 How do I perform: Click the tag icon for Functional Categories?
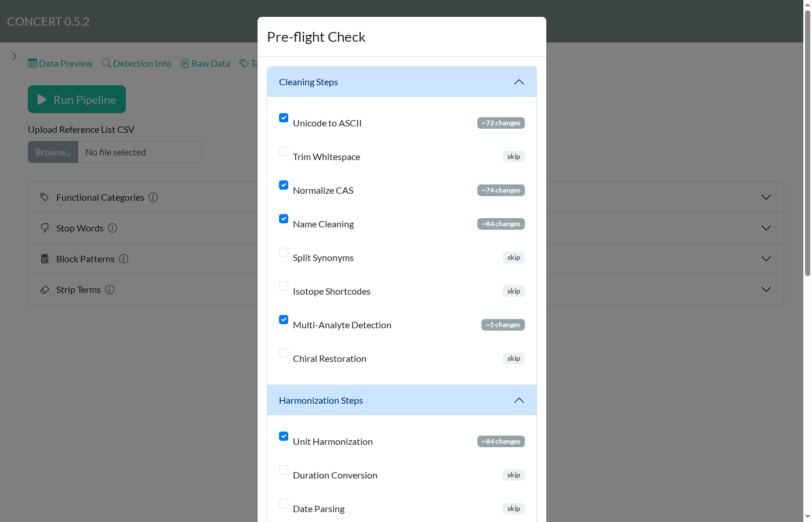tap(45, 197)
